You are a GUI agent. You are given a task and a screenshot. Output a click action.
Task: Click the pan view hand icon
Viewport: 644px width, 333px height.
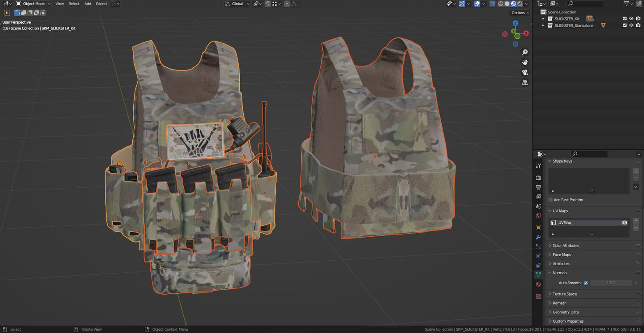525,62
